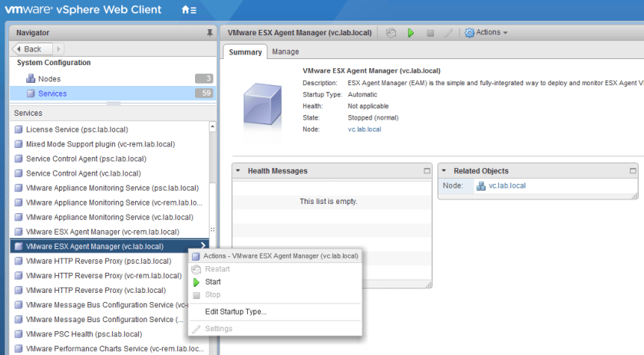Viewport: 644px width, 355px height.
Task: Click the forward navigation arrow in Navigator
Action: click(x=59, y=49)
